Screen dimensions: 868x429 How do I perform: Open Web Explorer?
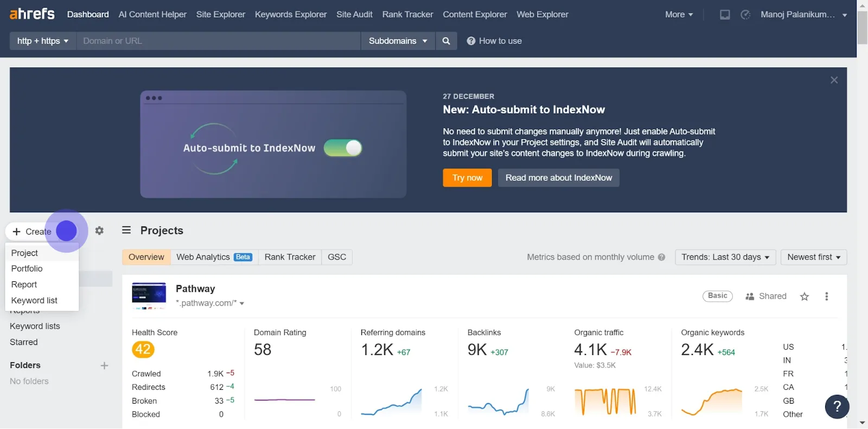(542, 15)
